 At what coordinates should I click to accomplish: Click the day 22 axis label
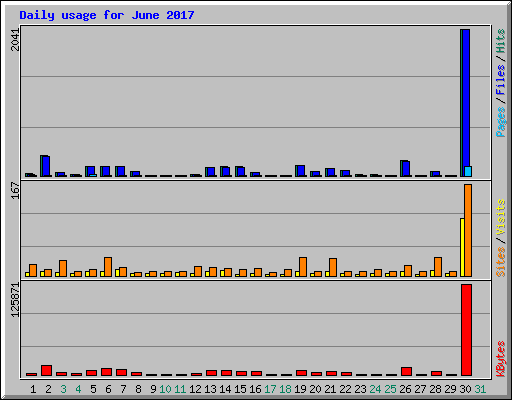pyautogui.click(x=345, y=389)
